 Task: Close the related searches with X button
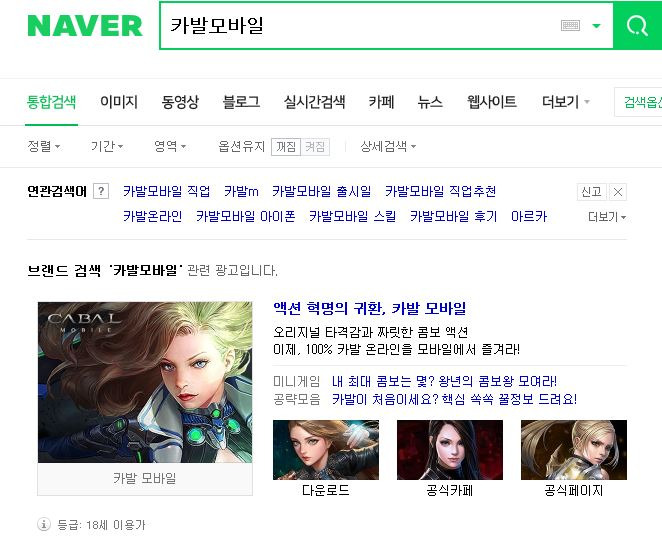(x=618, y=192)
